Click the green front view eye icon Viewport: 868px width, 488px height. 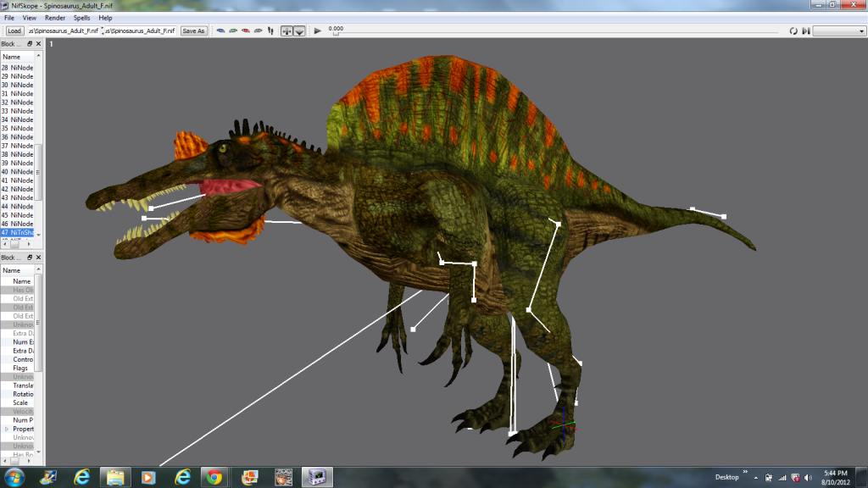click(x=233, y=30)
